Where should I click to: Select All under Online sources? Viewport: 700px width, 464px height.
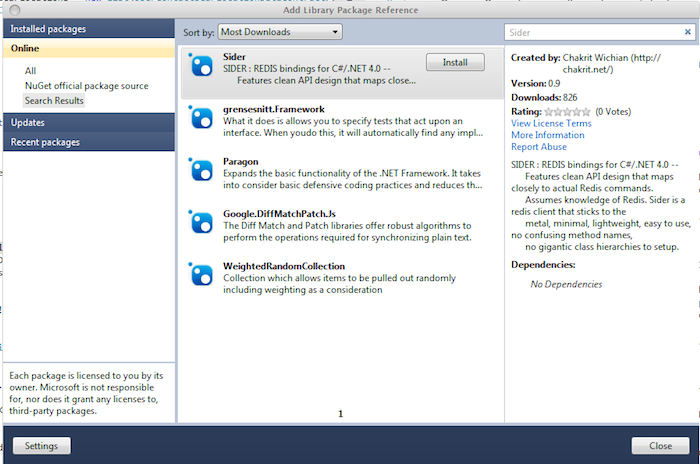click(x=30, y=71)
